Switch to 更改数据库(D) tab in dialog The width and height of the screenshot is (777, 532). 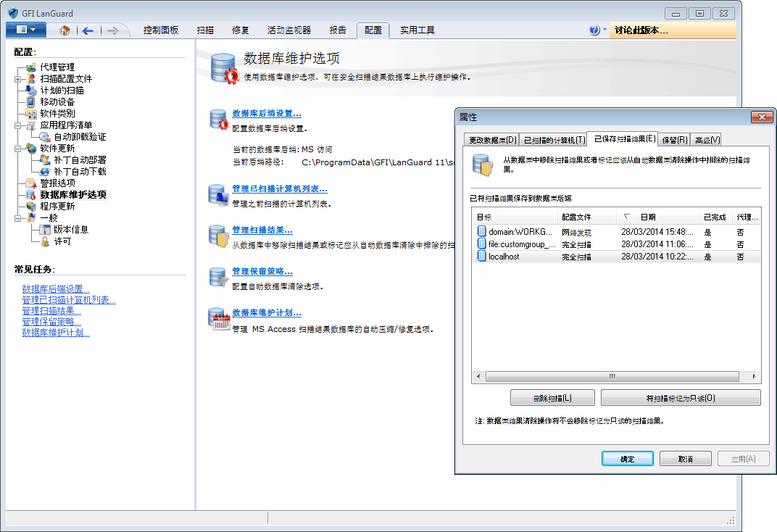click(492, 140)
